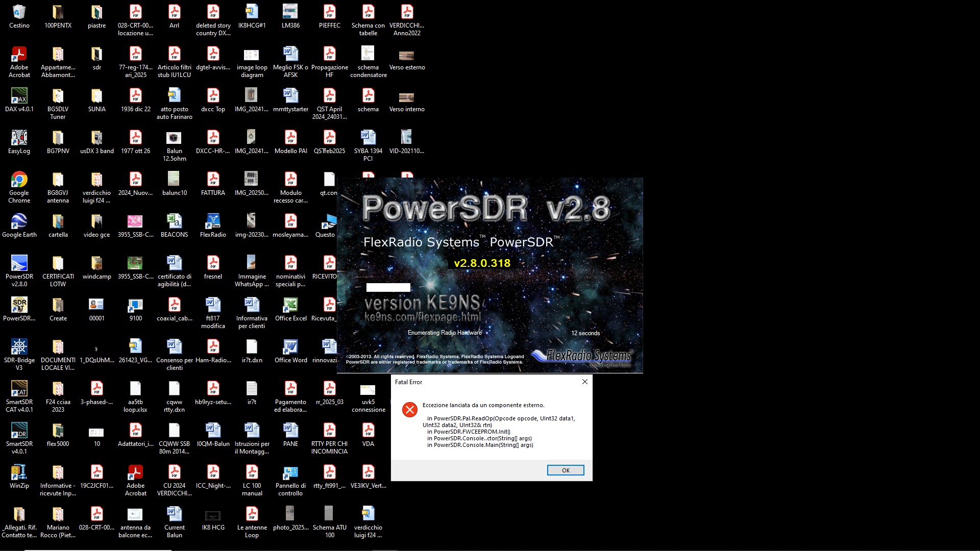This screenshot has height=551, width=980.
Task: Select the RTTY PER CHI INCOMINCIA PDF
Action: [330, 438]
